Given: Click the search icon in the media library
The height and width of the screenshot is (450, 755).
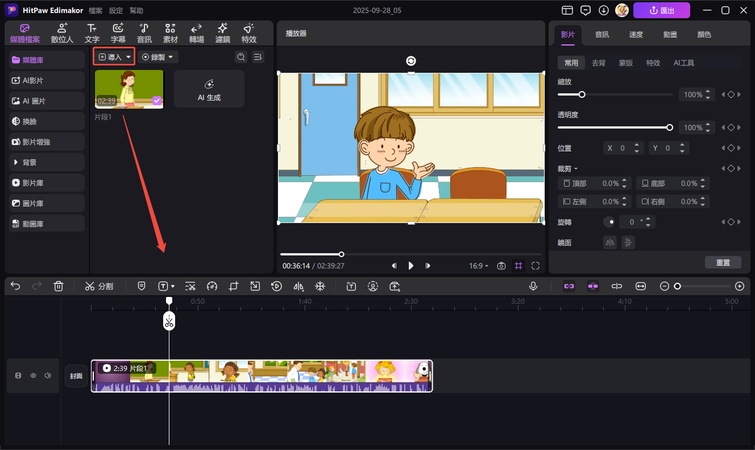Looking at the screenshot, I should [x=241, y=57].
